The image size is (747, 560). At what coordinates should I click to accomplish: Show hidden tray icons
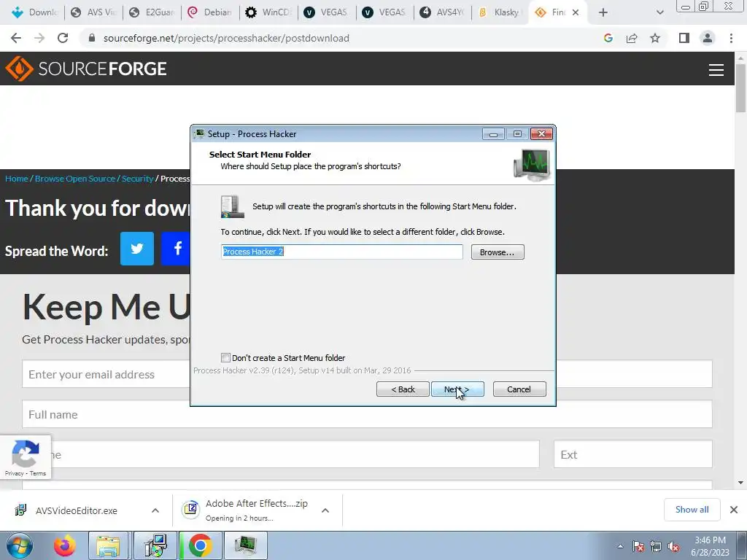[620, 547]
